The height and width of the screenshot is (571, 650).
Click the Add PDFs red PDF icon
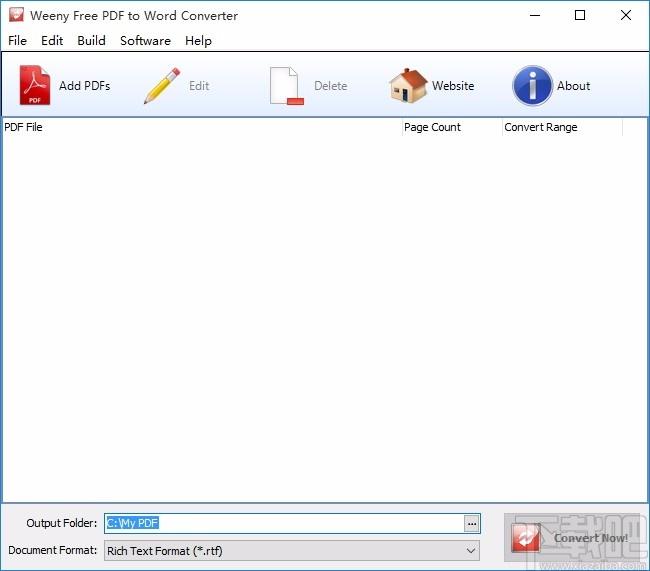[35, 85]
